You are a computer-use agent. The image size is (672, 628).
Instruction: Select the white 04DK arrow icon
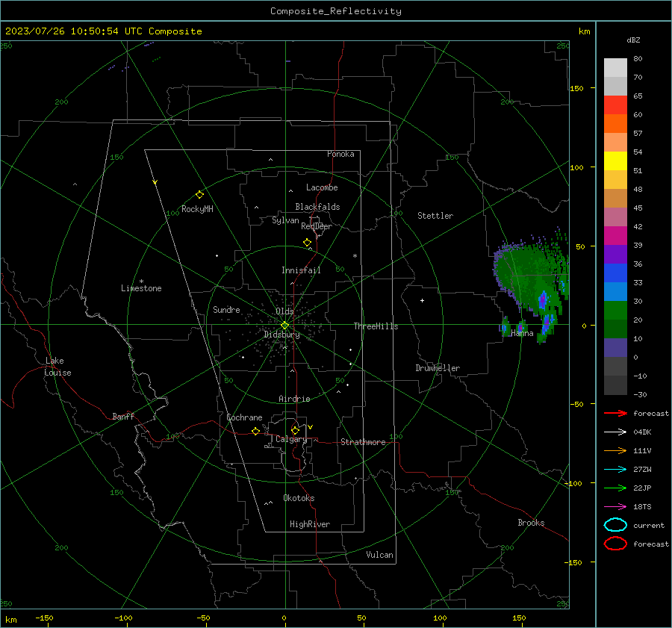pyautogui.click(x=615, y=432)
